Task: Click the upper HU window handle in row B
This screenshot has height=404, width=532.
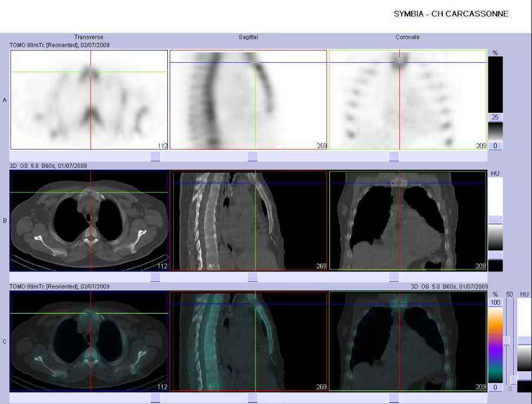Action: (496, 220)
